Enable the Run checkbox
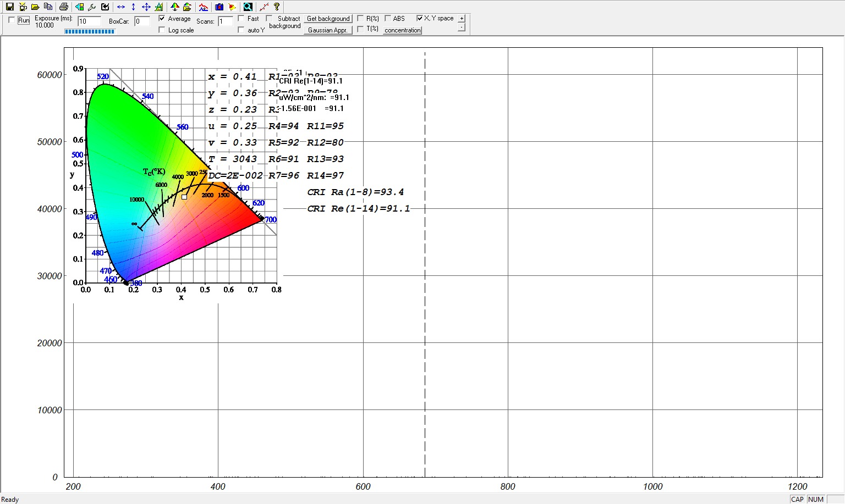This screenshot has width=845, height=504. (12, 20)
